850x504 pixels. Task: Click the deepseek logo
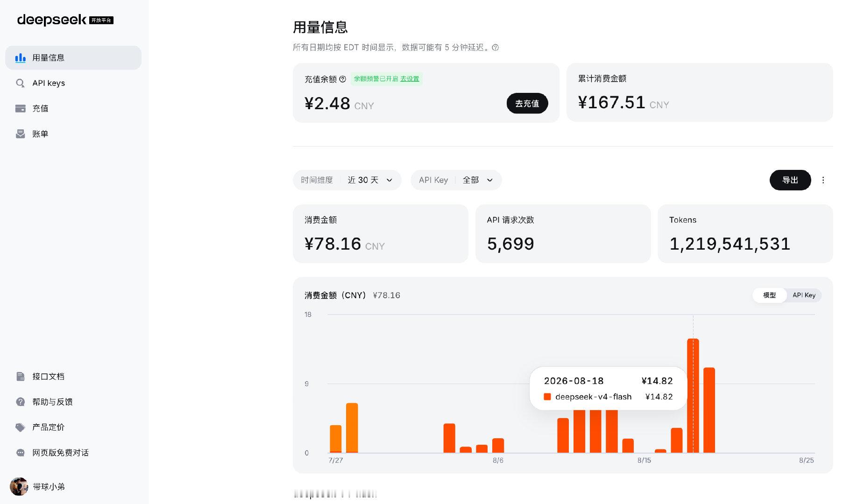pos(65,20)
